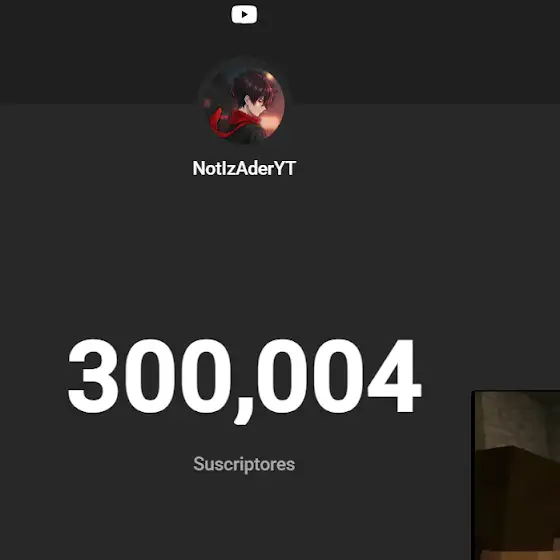
Task: Click the comma in the subscriber count
Action: pyautogui.click(x=242, y=412)
